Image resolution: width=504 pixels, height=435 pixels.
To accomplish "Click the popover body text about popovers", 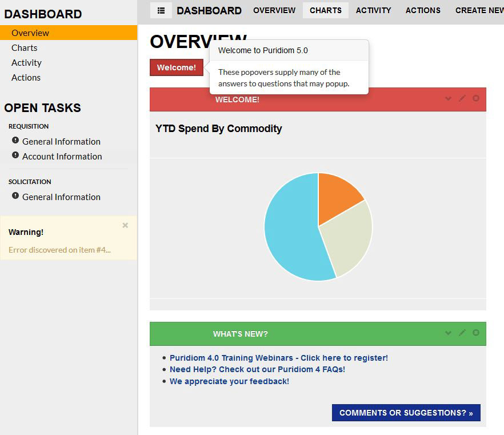I will pos(284,78).
